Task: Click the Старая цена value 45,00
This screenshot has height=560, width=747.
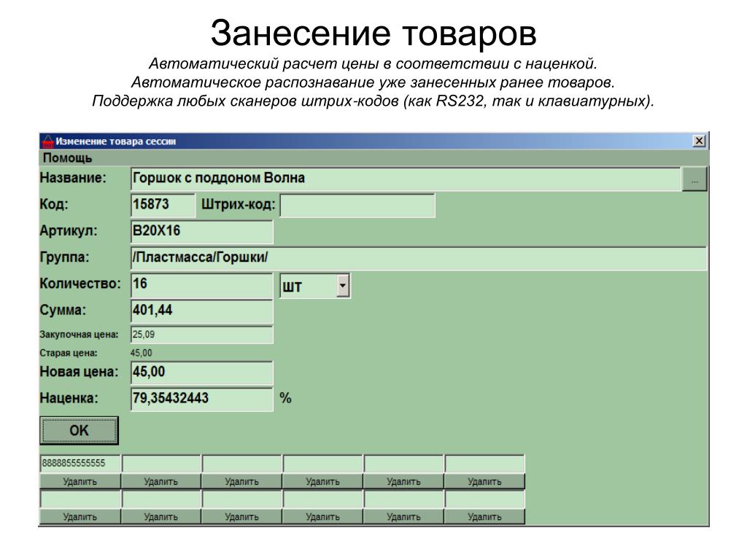Action: (142, 353)
